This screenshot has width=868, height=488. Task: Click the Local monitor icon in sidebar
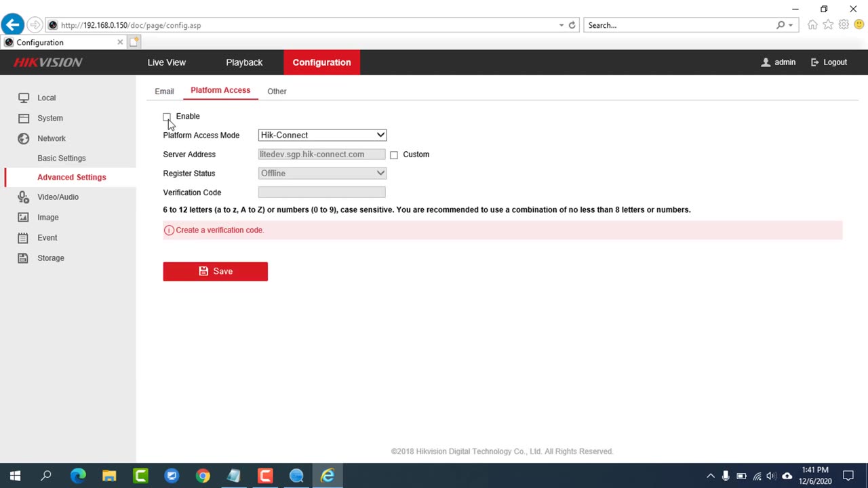click(x=24, y=98)
